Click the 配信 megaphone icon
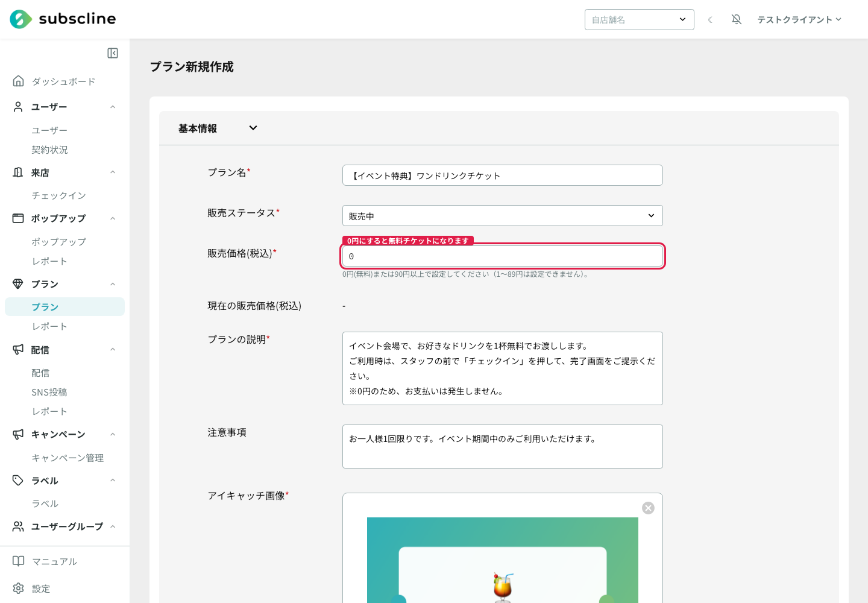This screenshot has height=603, width=868. pyautogui.click(x=19, y=350)
